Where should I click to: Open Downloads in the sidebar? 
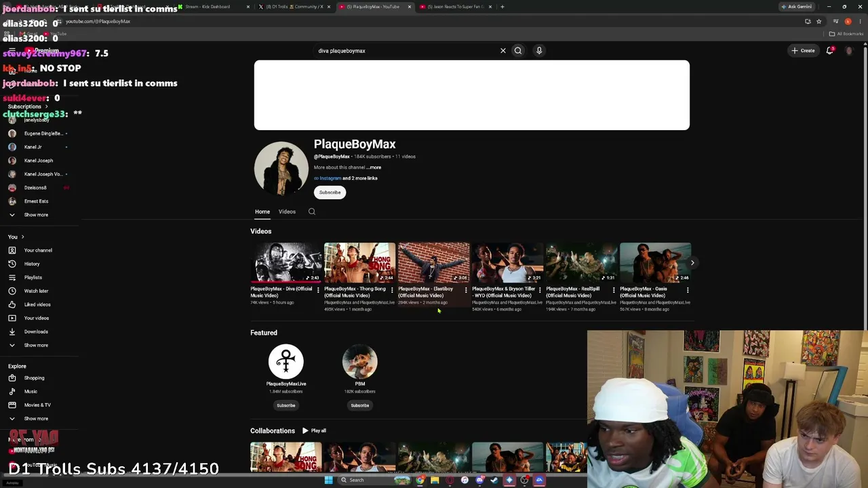[x=36, y=331]
